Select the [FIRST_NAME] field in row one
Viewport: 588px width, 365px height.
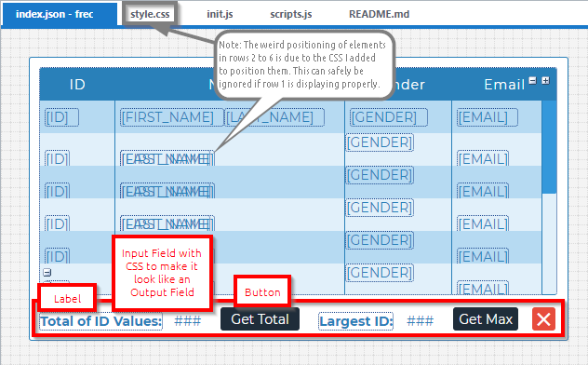(x=172, y=117)
